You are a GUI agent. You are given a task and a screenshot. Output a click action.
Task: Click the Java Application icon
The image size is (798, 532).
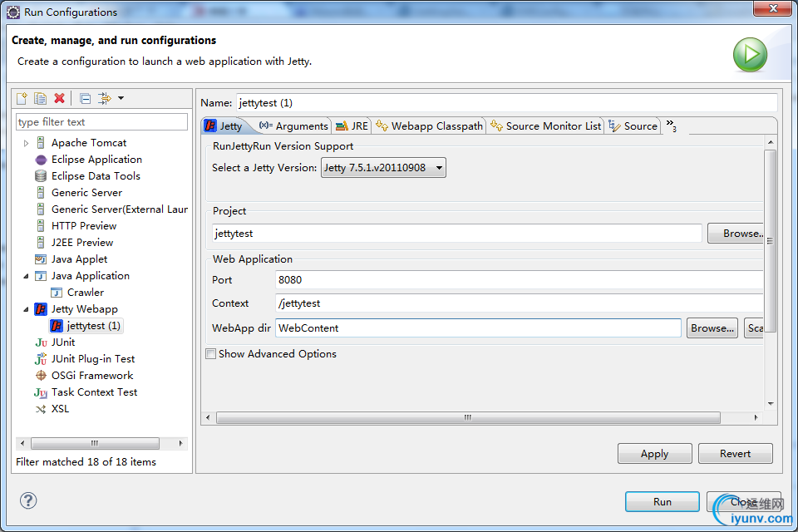tap(41, 276)
